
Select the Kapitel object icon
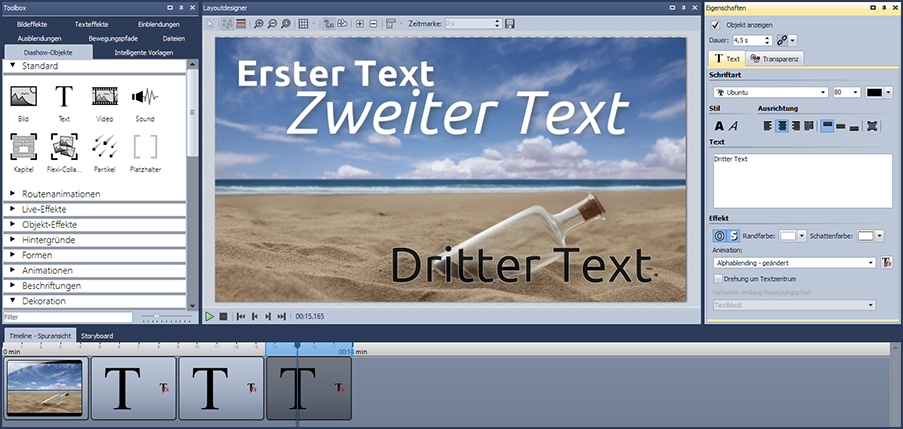tap(24, 147)
